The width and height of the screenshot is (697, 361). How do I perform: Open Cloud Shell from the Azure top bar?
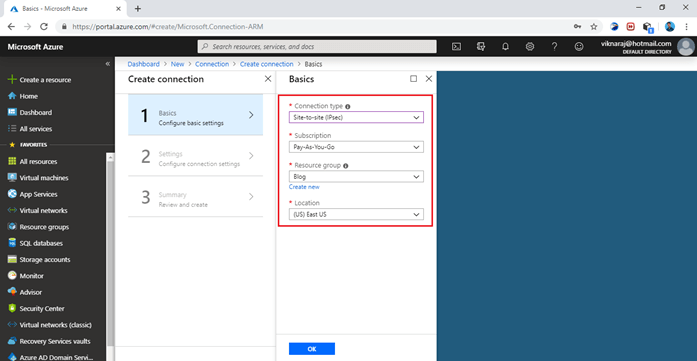456,46
